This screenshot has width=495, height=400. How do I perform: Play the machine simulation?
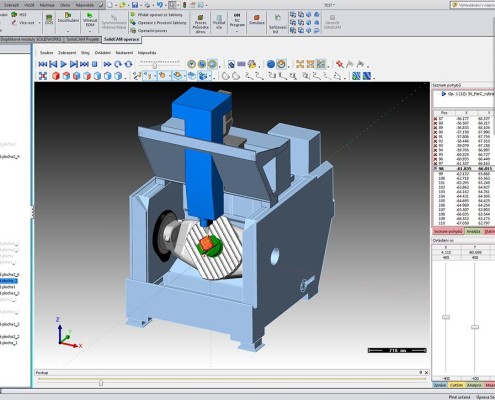point(63,64)
